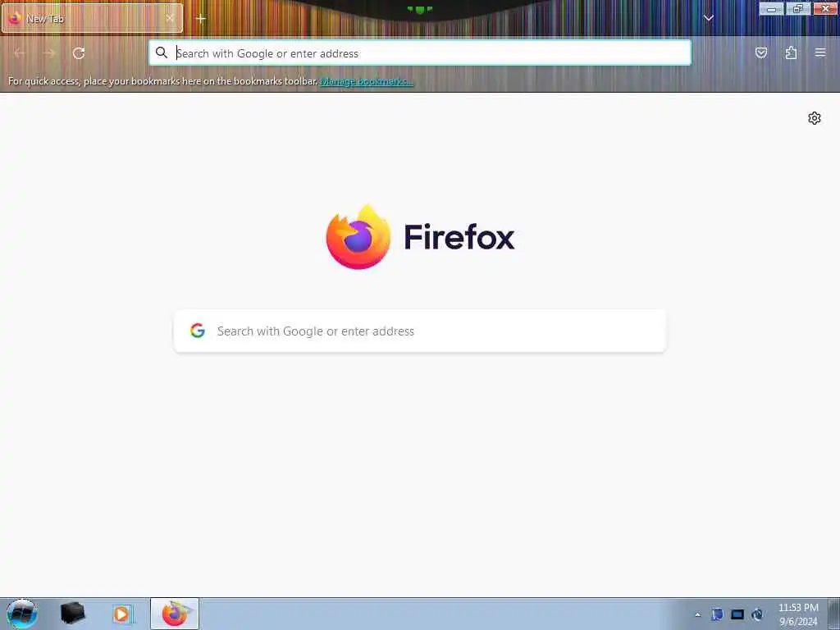Open the Manage bookmarks link
This screenshot has height=630, width=840.
click(367, 81)
